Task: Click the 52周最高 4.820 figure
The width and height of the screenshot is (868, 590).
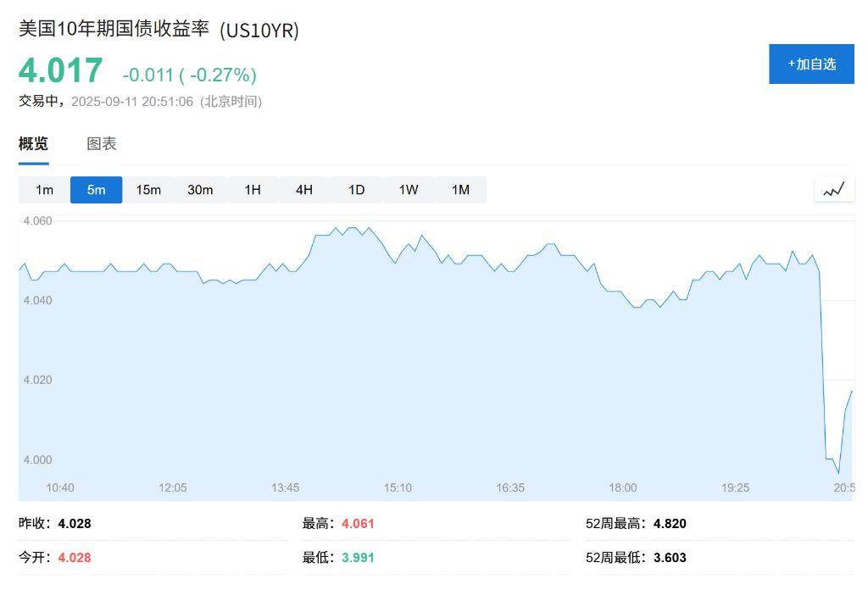Action: pos(670,524)
